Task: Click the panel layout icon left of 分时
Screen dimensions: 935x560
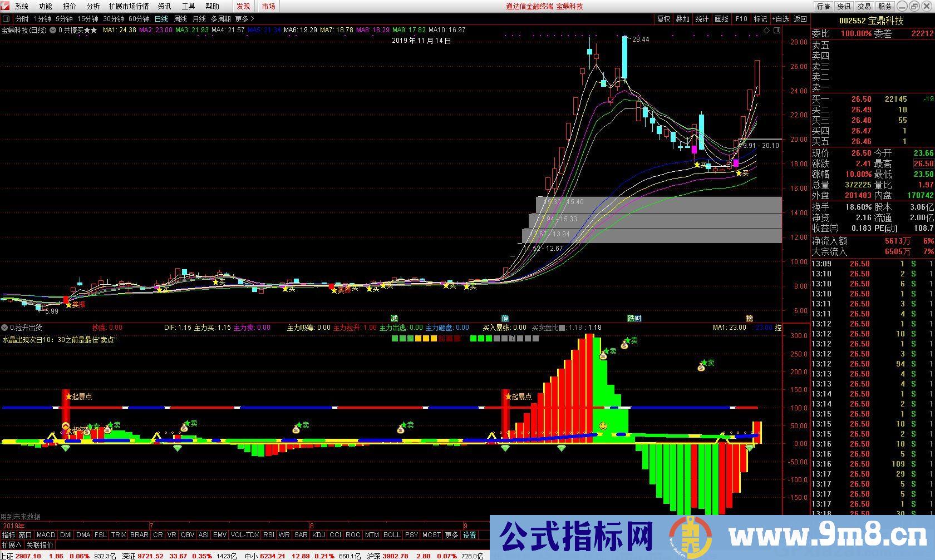Action: [6, 19]
